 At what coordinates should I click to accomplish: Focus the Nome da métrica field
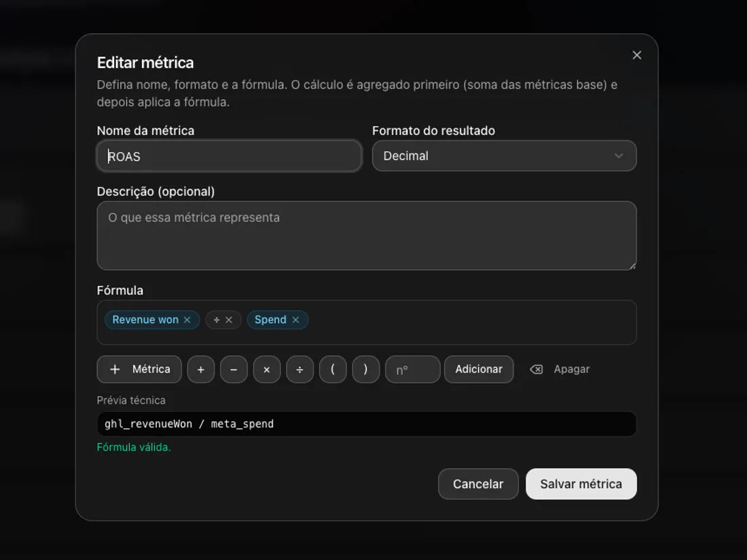tap(229, 155)
